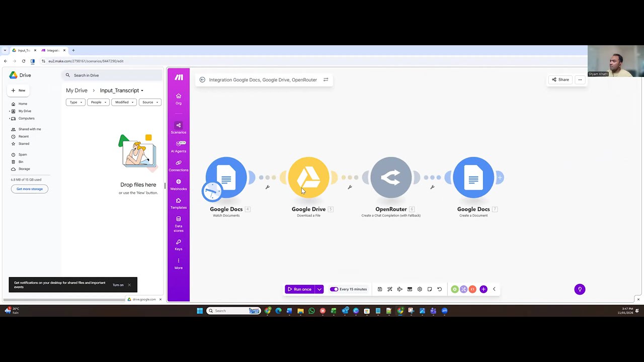The width and height of the screenshot is (644, 362).
Task: Open the three-dot menu next to Share
Action: (x=580, y=79)
